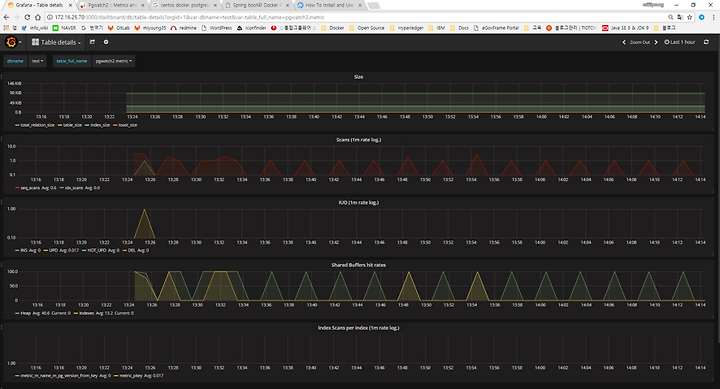Viewport: 720px width, 389px height.
Task: Open the Docker bookmark folder
Action: pos(333,28)
